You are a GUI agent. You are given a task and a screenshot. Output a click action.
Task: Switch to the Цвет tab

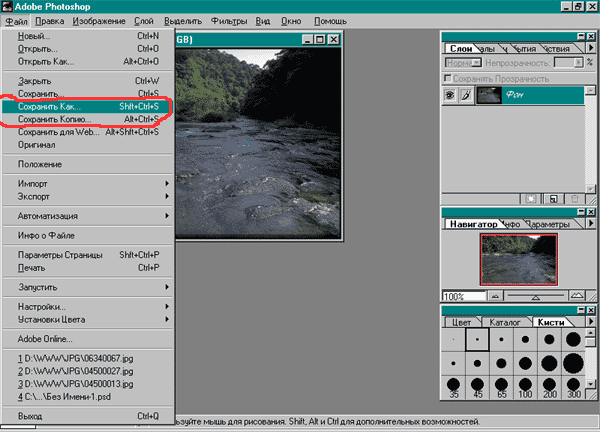pos(463,322)
